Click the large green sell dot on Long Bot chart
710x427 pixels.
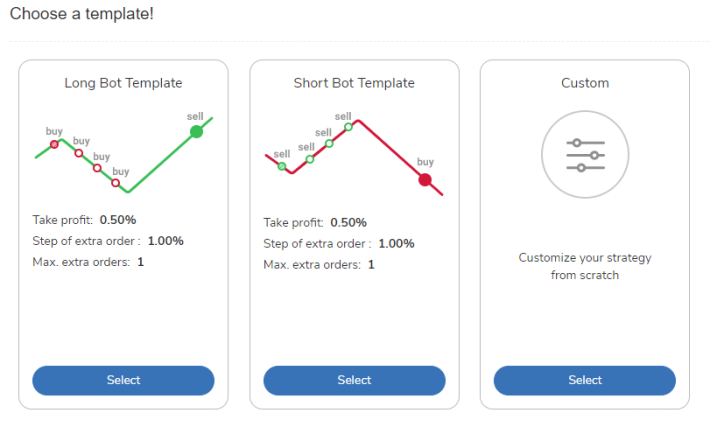[196, 131]
